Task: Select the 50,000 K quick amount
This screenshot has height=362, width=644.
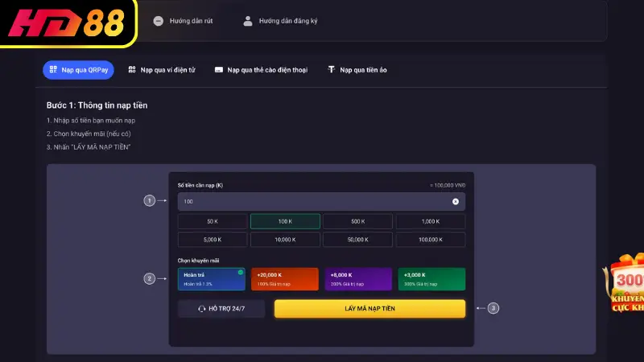Action: coord(357,240)
